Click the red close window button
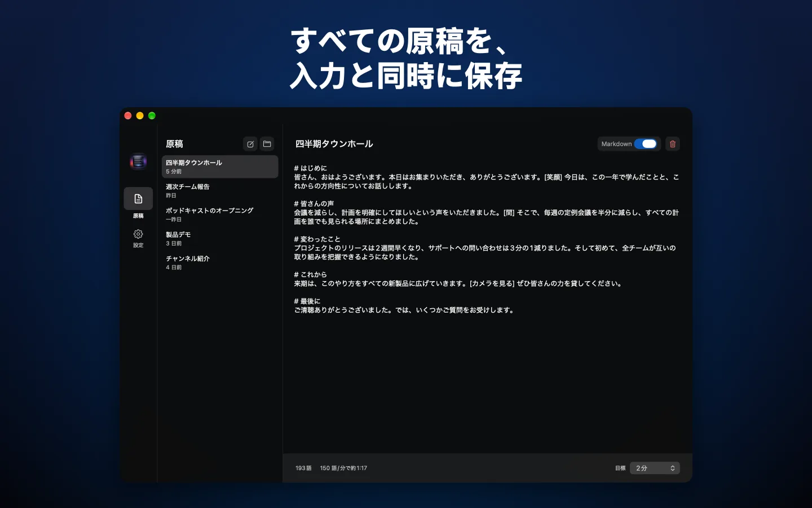This screenshot has width=812, height=508. pyautogui.click(x=128, y=116)
